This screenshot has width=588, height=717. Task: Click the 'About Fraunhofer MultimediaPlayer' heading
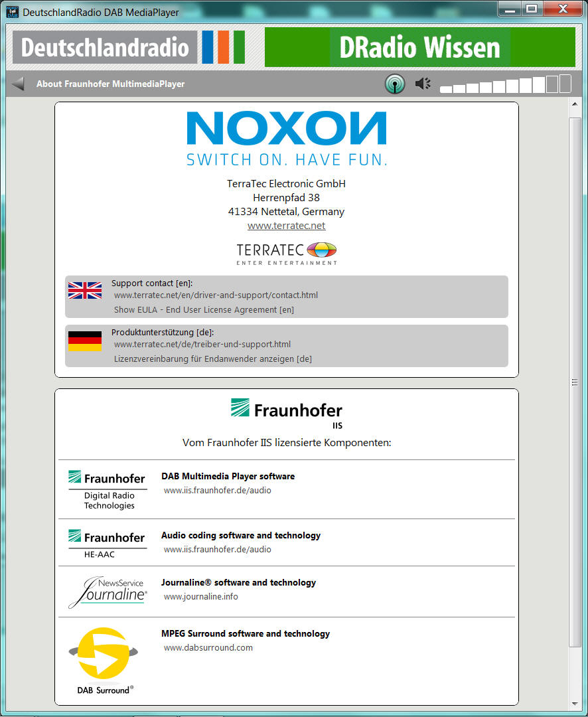pyautogui.click(x=111, y=84)
